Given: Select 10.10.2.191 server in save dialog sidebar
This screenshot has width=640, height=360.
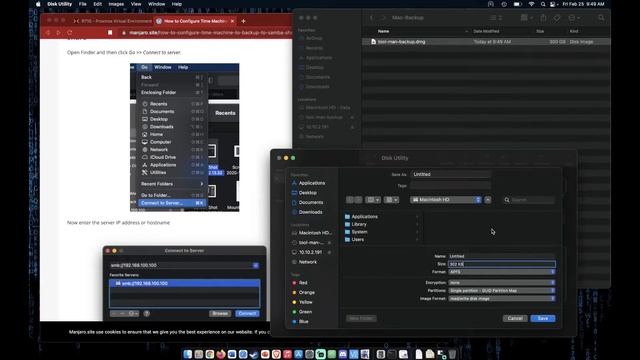Looking at the screenshot, I should 310,252.
